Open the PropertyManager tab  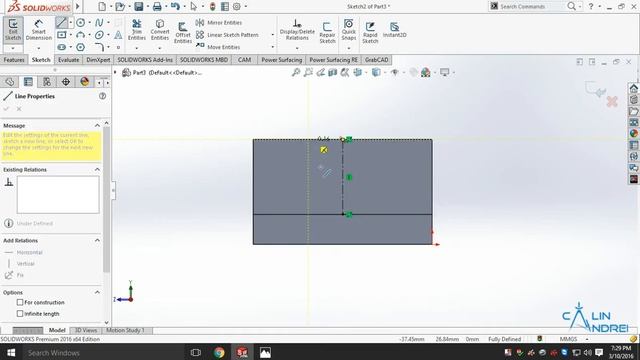point(28,82)
